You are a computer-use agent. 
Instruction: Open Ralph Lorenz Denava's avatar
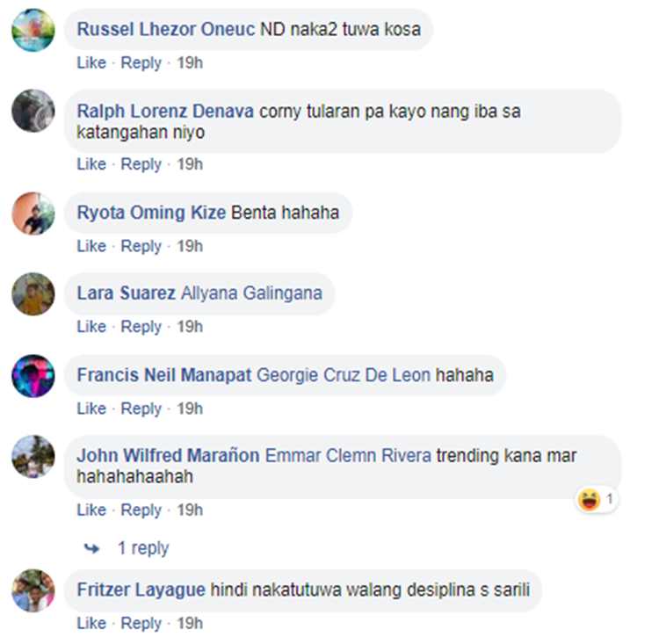[33, 111]
